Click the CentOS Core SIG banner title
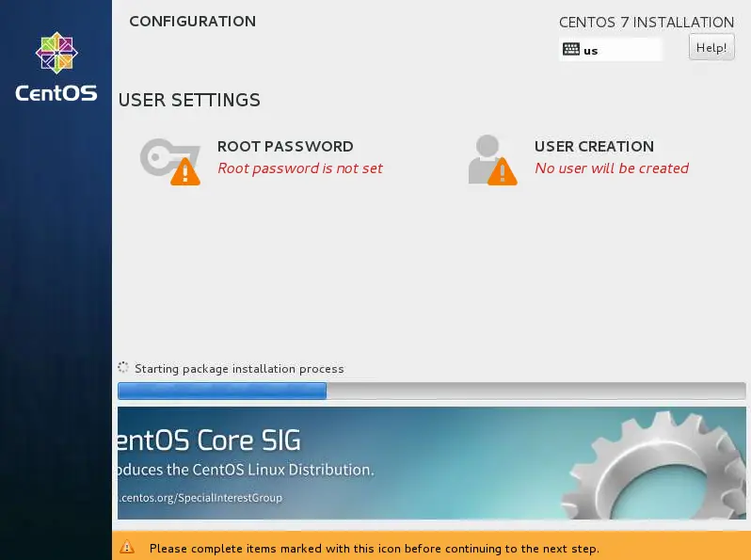 [x=209, y=440]
